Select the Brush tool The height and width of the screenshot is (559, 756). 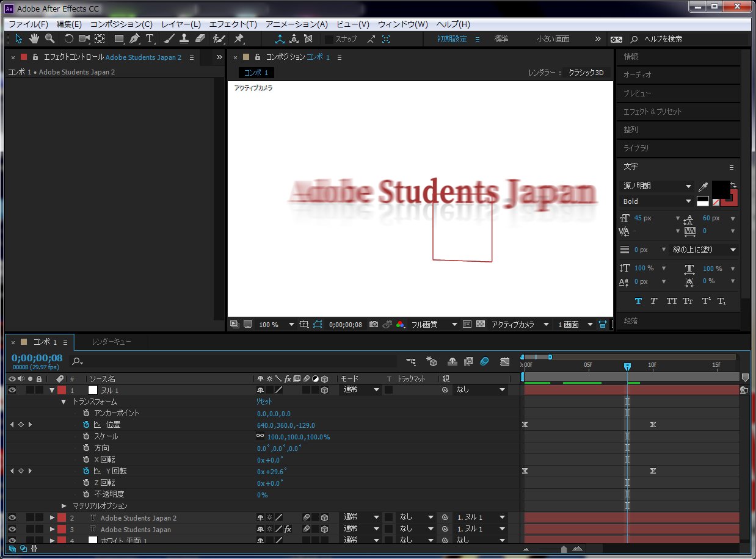click(x=169, y=38)
